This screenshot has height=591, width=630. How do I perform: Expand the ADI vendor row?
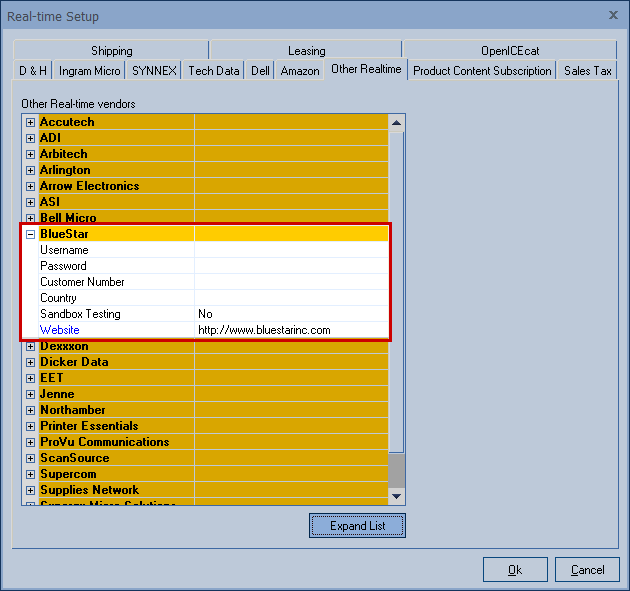31,138
